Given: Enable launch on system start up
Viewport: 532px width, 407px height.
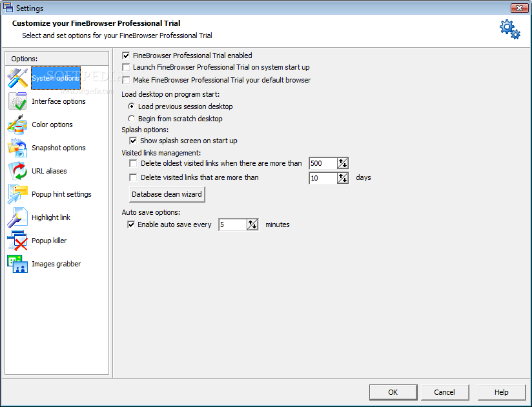Looking at the screenshot, I should [x=126, y=67].
